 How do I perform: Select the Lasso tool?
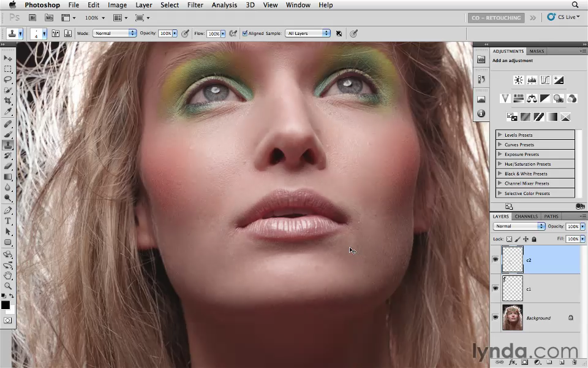[7, 80]
